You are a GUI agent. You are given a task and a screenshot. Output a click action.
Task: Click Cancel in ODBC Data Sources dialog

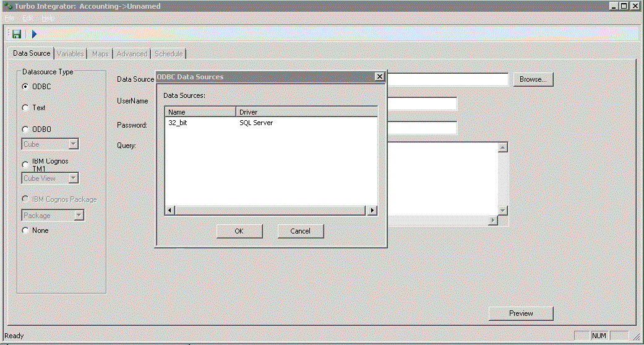click(x=301, y=231)
